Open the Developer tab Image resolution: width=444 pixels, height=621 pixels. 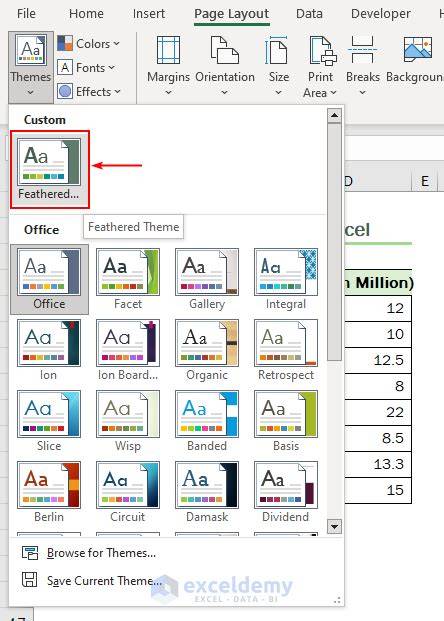coord(380,14)
